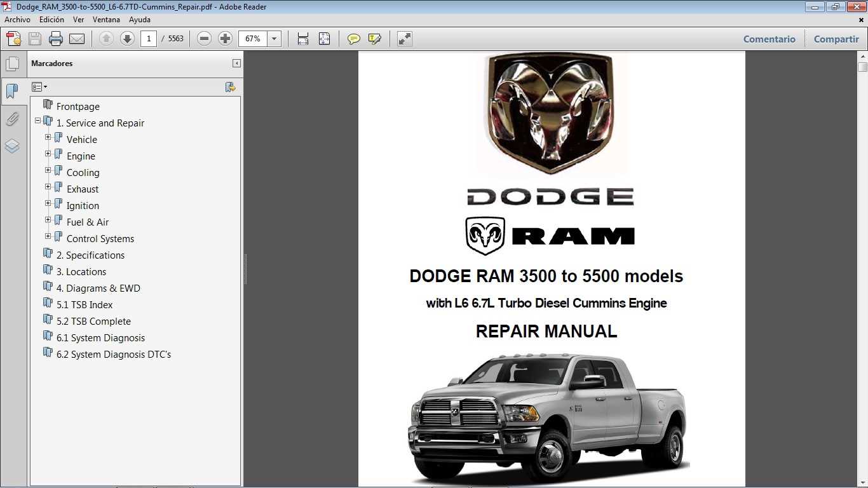Collapse the Marcadores panel arrow

(x=236, y=64)
